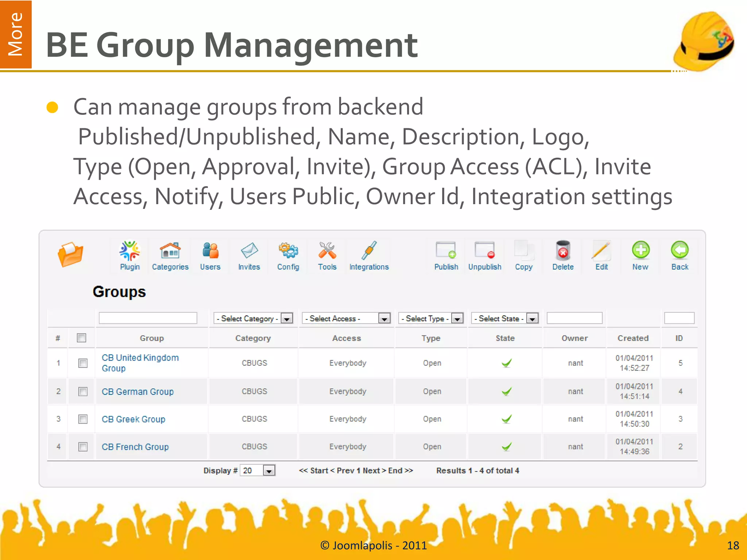Open the Select Category dropdown

(x=253, y=318)
